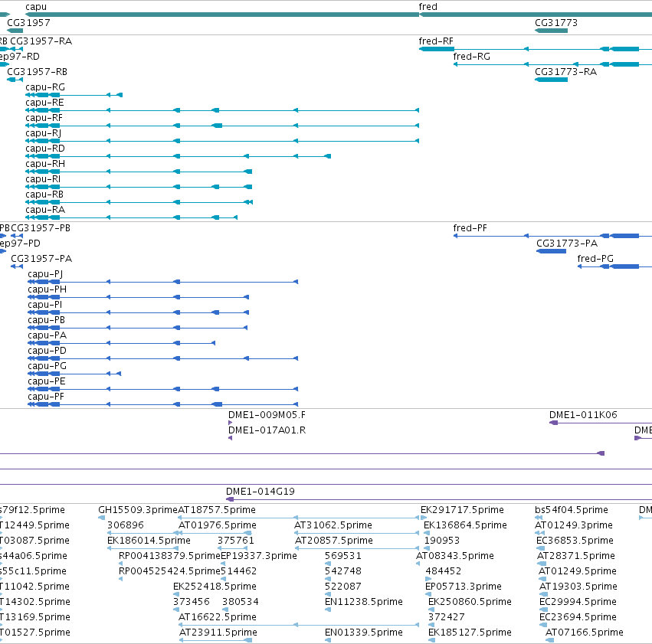Image resolution: width=652 pixels, height=644 pixels.
Task: Select the capu-RJ transcript label
Action: coord(43,133)
